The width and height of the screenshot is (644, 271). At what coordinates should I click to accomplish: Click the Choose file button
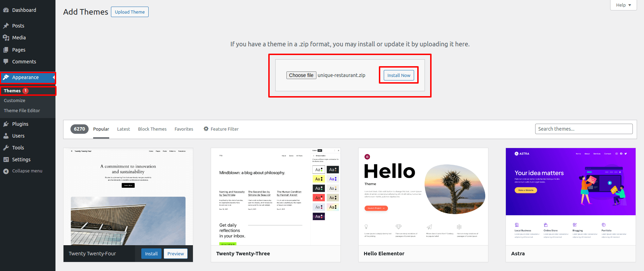point(301,75)
